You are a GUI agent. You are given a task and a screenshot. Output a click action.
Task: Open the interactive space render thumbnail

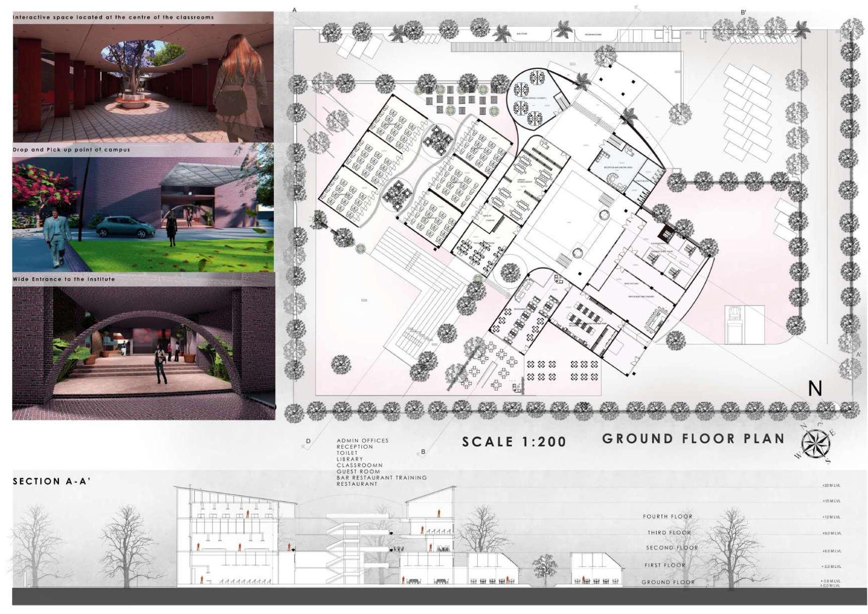(x=143, y=77)
